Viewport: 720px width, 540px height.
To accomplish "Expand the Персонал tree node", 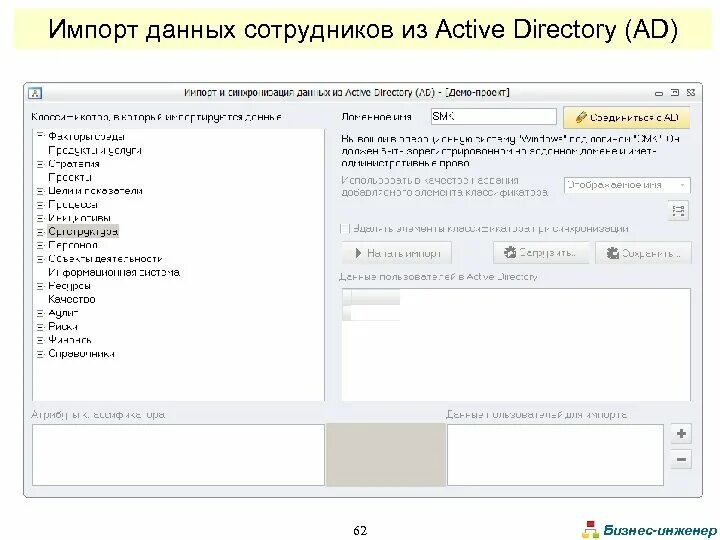I will tap(40, 245).
